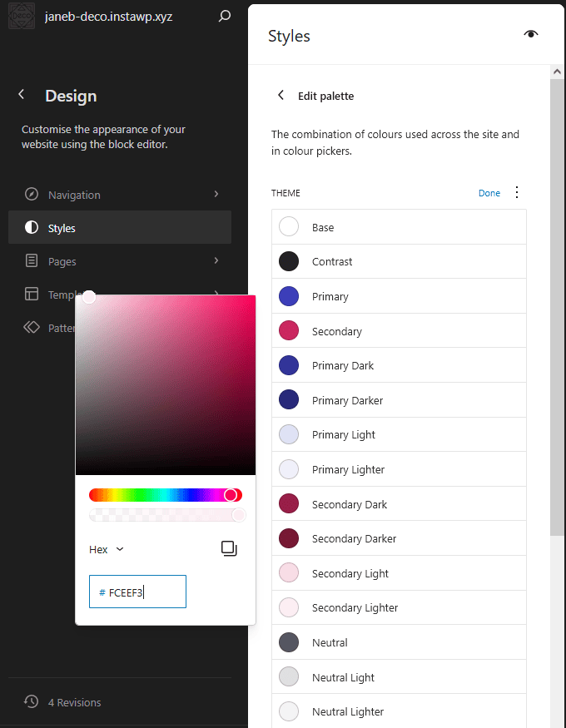The width and height of the screenshot is (566, 728).
Task: Click the site logo icon
Action: pos(21,16)
